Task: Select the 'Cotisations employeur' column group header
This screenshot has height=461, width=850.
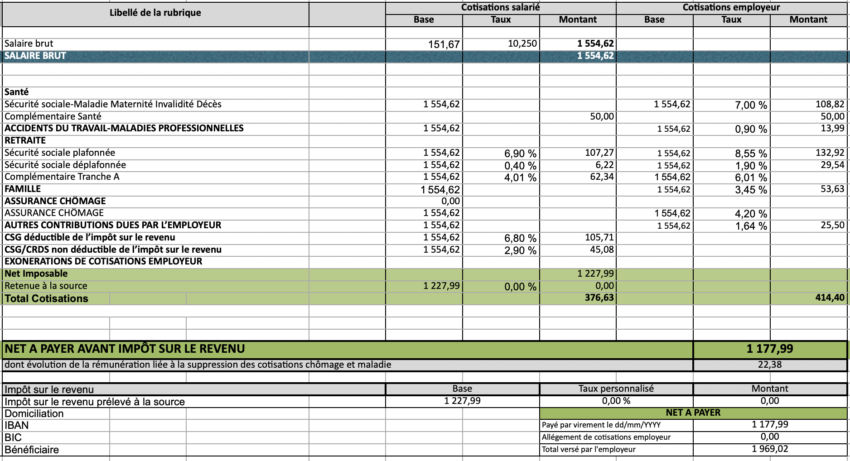Action: (x=732, y=7)
